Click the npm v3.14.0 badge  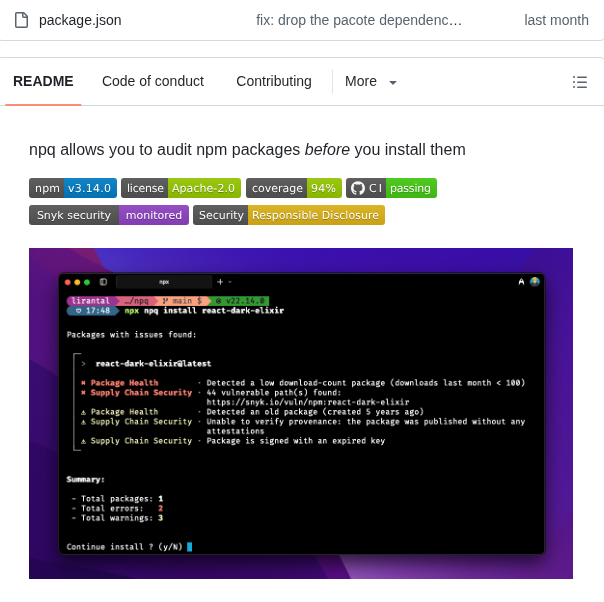(73, 188)
